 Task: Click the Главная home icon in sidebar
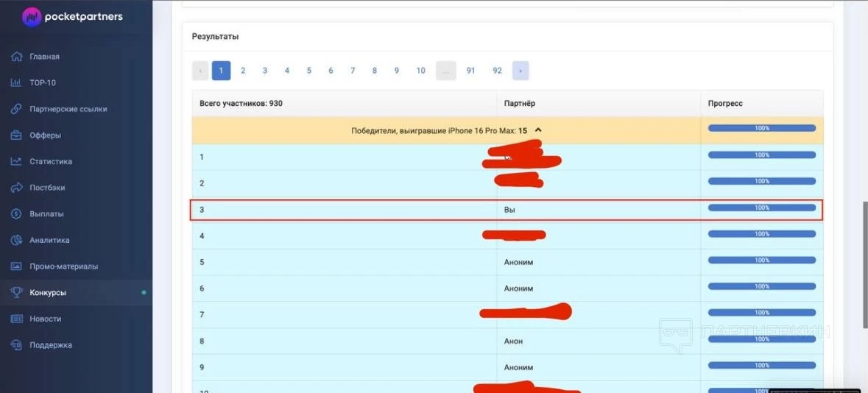(15, 57)
